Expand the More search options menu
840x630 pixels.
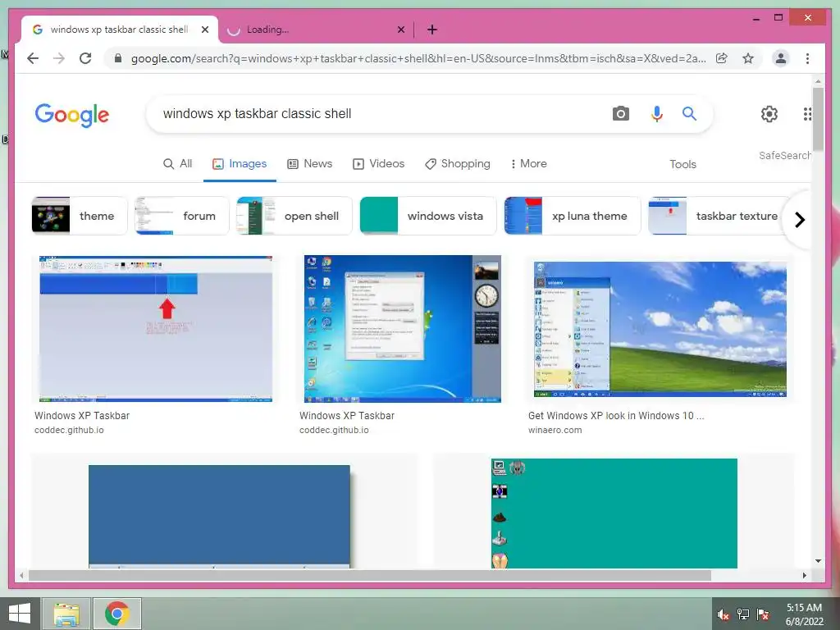(x=529, y=163)
